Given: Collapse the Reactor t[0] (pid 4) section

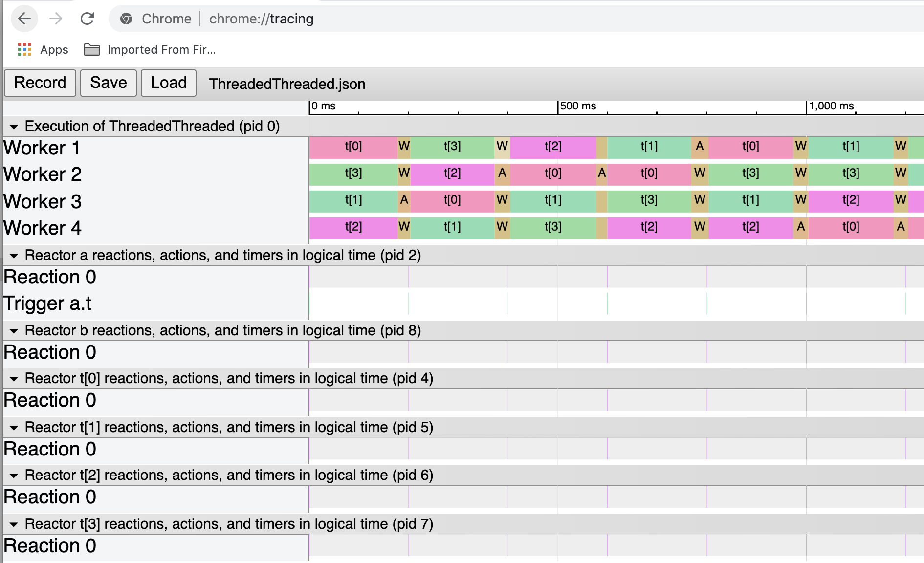Looking at the screenshot, I should [14, 379].
